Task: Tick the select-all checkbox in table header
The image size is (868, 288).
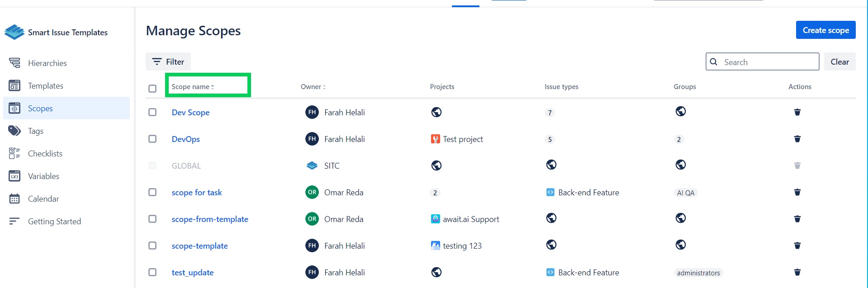Action: [152, 89]
